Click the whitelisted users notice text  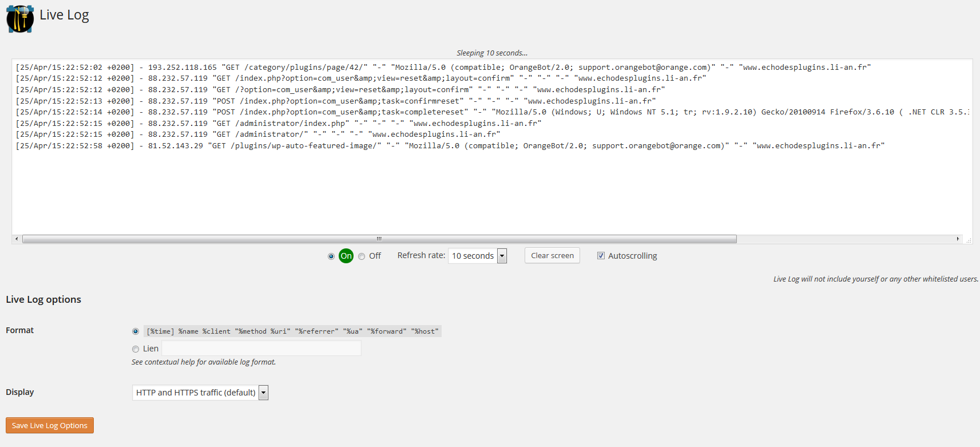tap(876, 279)
